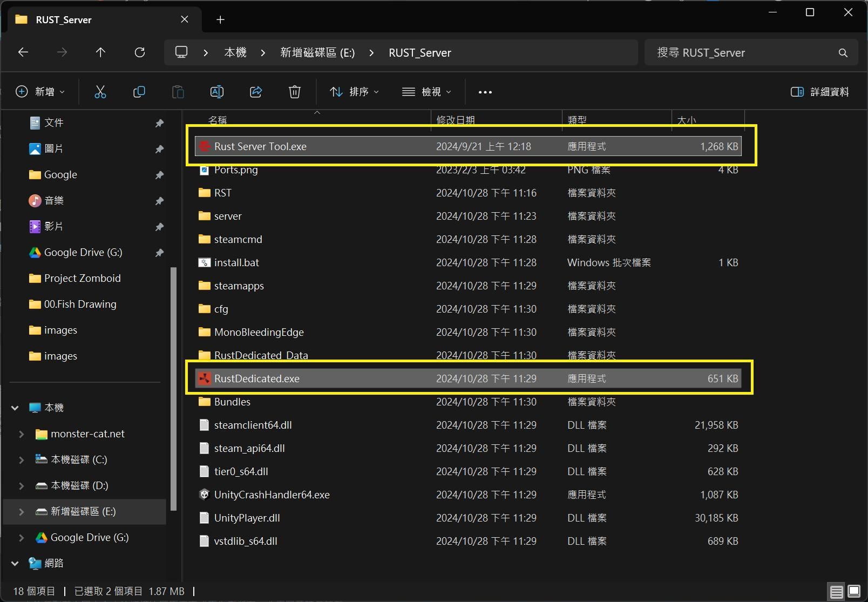Select the UnityPlayer.dll file
This screenshot has width=868, height=602.
click(468, 518)
